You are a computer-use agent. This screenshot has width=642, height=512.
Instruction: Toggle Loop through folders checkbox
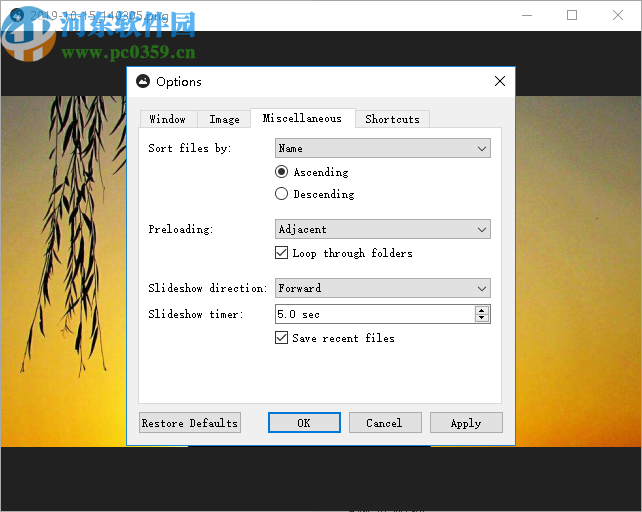(x=281, y=253)
